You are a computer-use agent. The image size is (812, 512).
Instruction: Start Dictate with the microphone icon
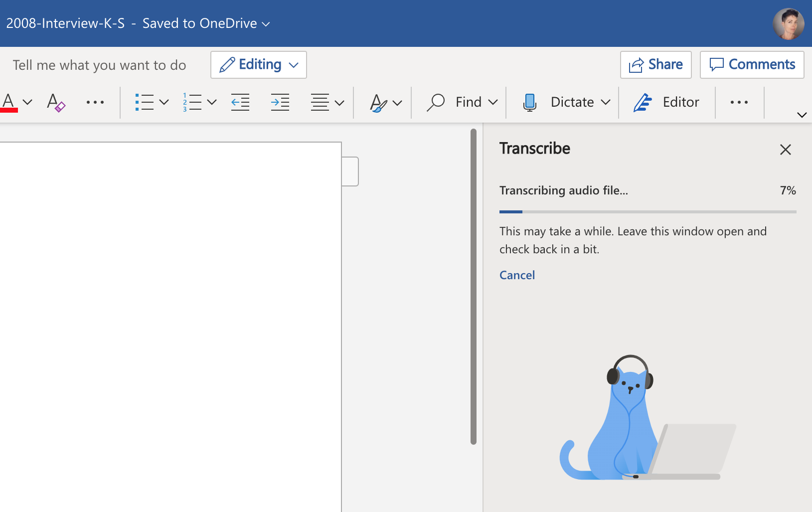click(529, 102)
